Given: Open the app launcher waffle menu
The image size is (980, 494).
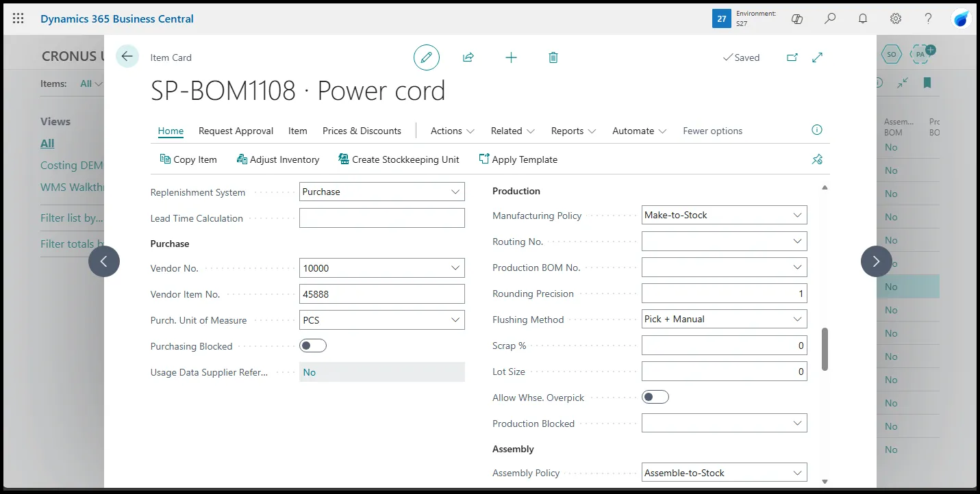Looking at the screenshot, I should 18,18.
